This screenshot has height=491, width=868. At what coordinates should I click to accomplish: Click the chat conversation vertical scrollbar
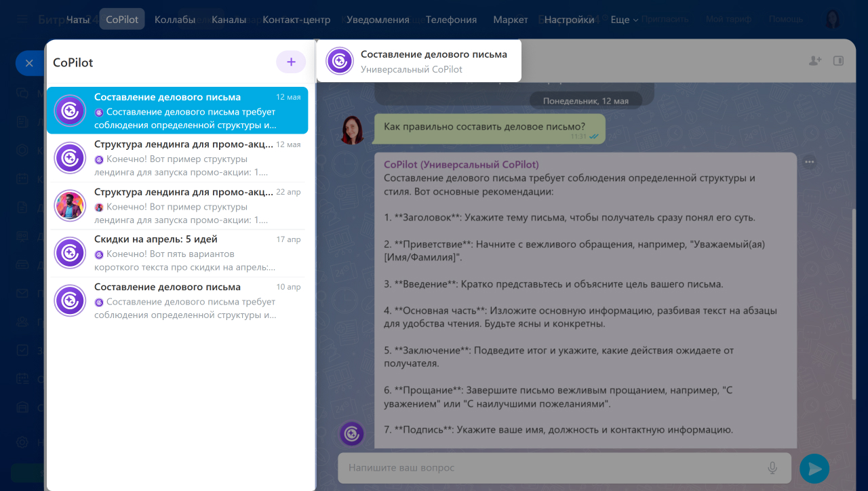(x=853, y=305)
